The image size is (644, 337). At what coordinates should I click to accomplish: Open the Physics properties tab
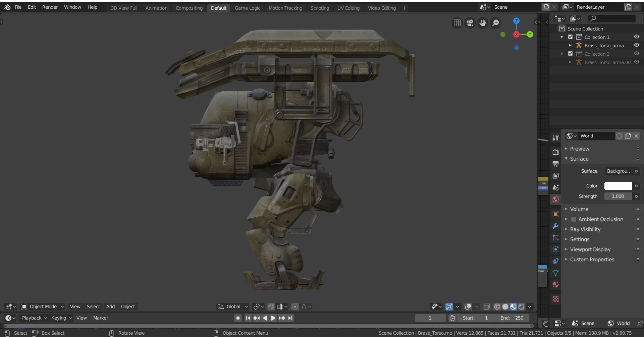point(555,249)
